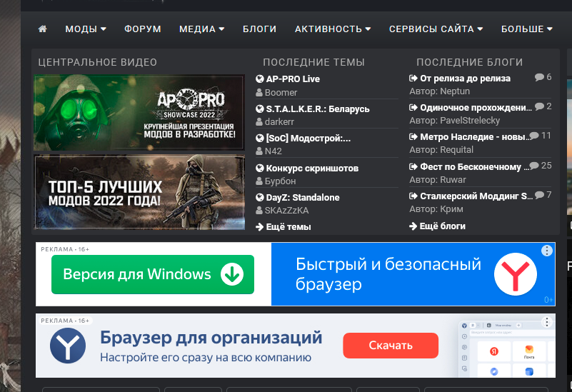Open user N42's profile
Viewport: 572px width, 392px height.
tap(274, 151)
